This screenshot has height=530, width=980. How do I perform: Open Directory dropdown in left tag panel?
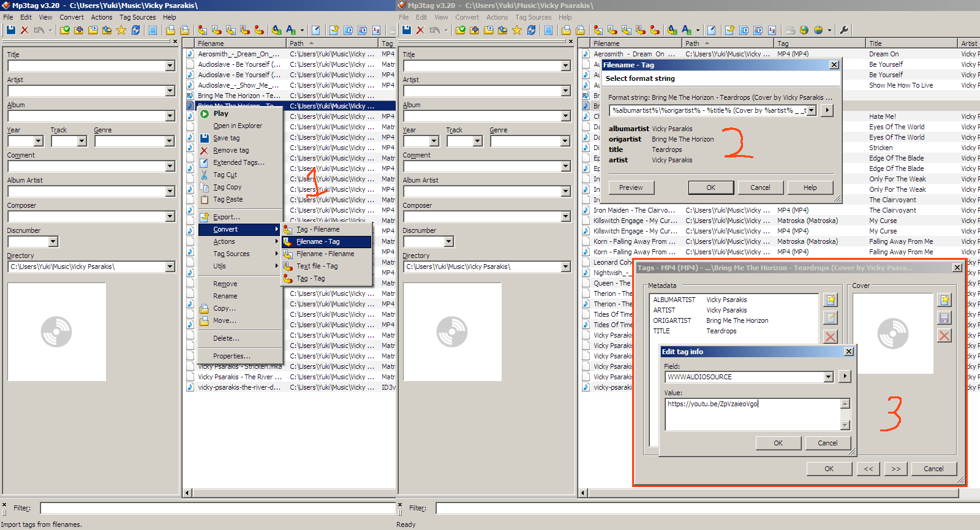(170, 267)
